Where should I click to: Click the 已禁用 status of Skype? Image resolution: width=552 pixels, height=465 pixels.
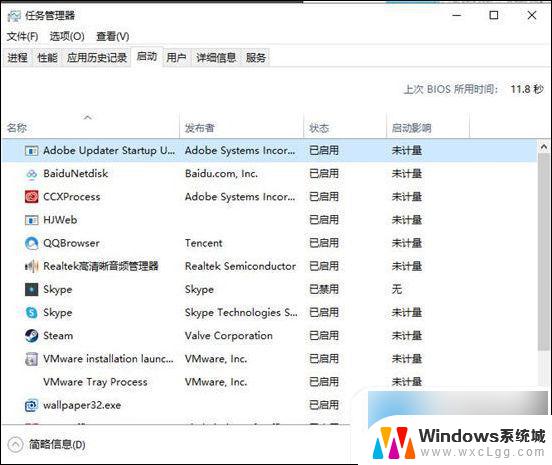(324, 289)
